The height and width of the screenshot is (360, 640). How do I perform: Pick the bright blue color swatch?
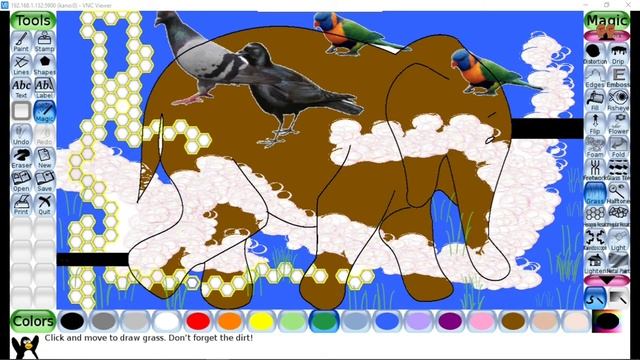tap(387, 321)
